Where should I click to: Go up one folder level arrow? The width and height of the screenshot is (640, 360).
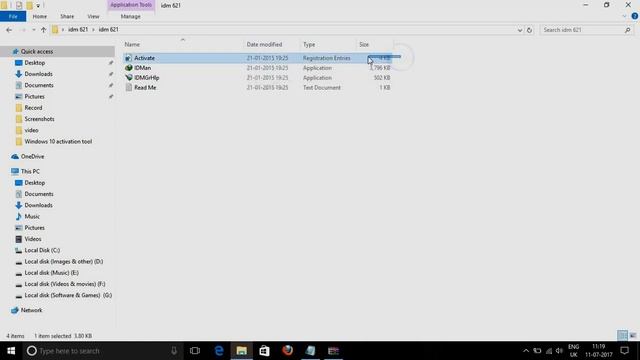coord(43,30)
